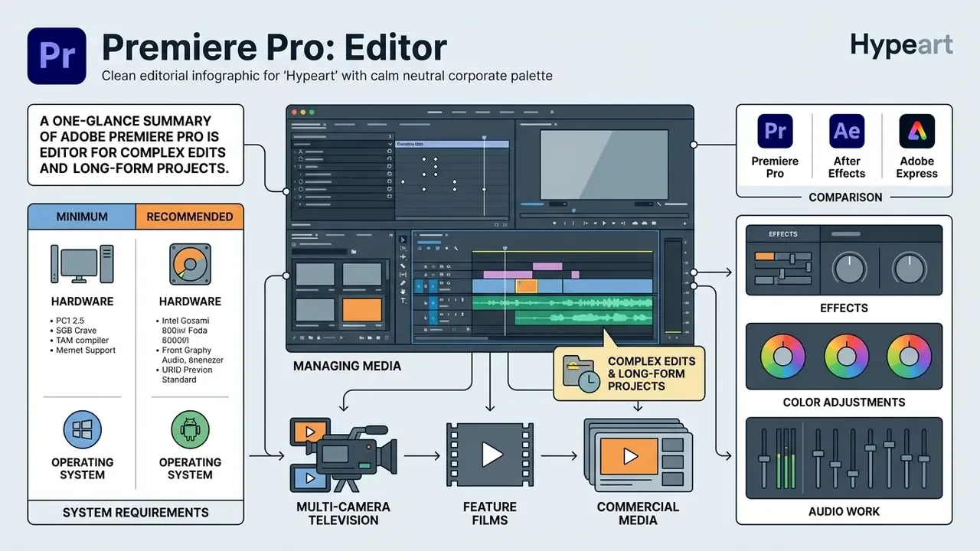Click the playhead marker on the timeline ruler

505,248
